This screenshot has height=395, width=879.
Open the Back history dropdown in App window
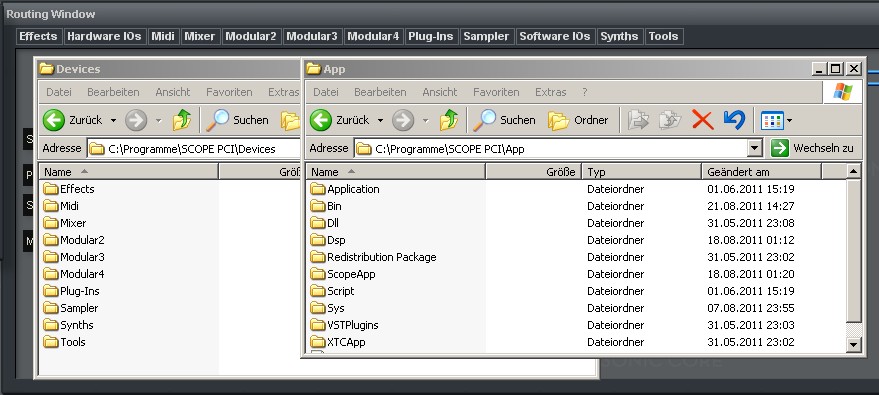pos(380,120)
